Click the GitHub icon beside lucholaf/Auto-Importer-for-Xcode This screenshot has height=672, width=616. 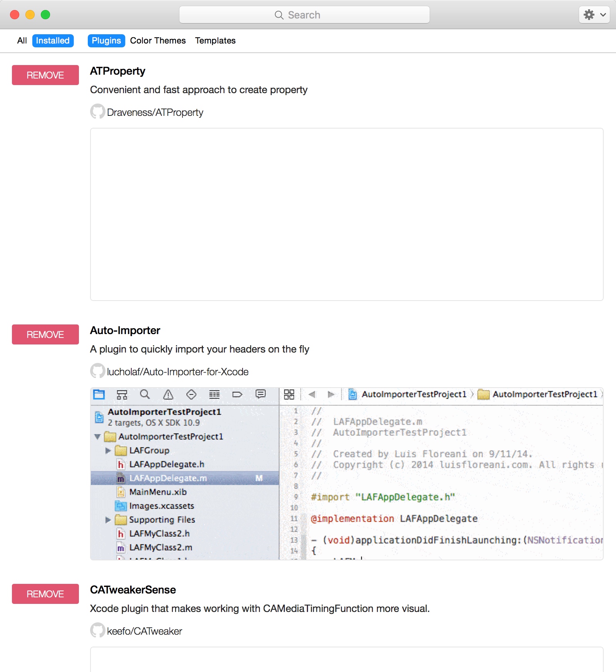point(97,371)
